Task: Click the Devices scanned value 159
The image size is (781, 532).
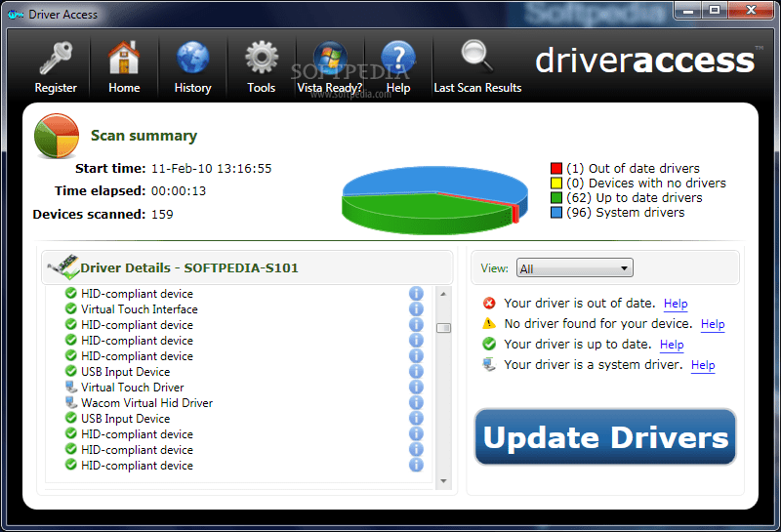Action: (x=162, y=214)
